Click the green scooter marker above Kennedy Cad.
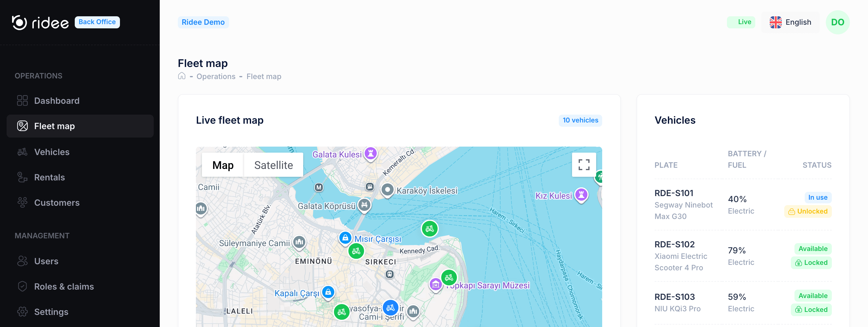This screenshot has height=327, width=868. pyautogui.click(x=429, y=229)
